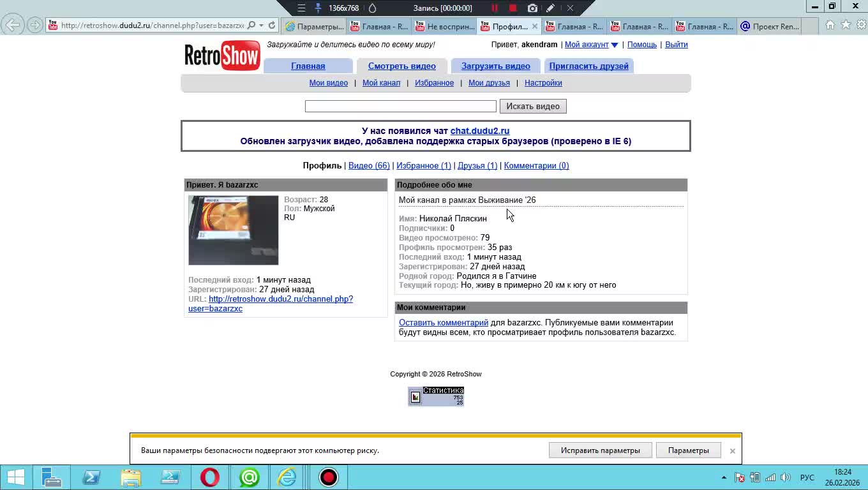Viewport: 868px width, 490px height.
Task: Go back using browser back arrow
Action: [12, 26]
